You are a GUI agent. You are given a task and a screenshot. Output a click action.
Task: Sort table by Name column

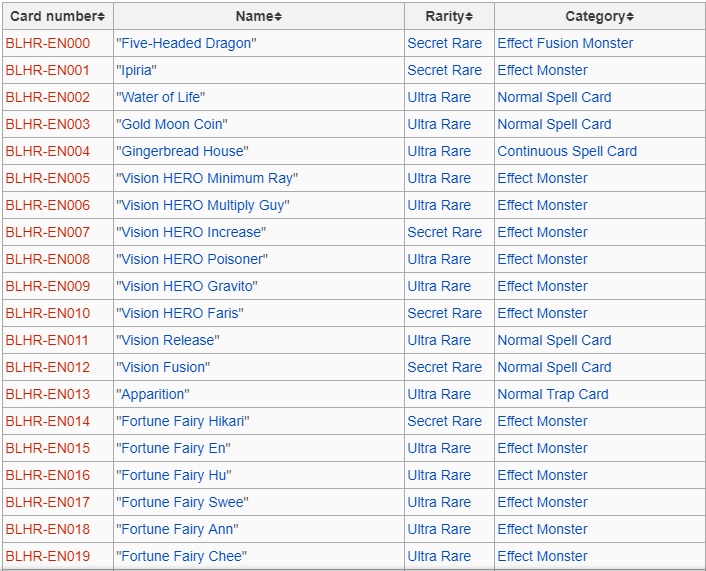coord(258,16)
